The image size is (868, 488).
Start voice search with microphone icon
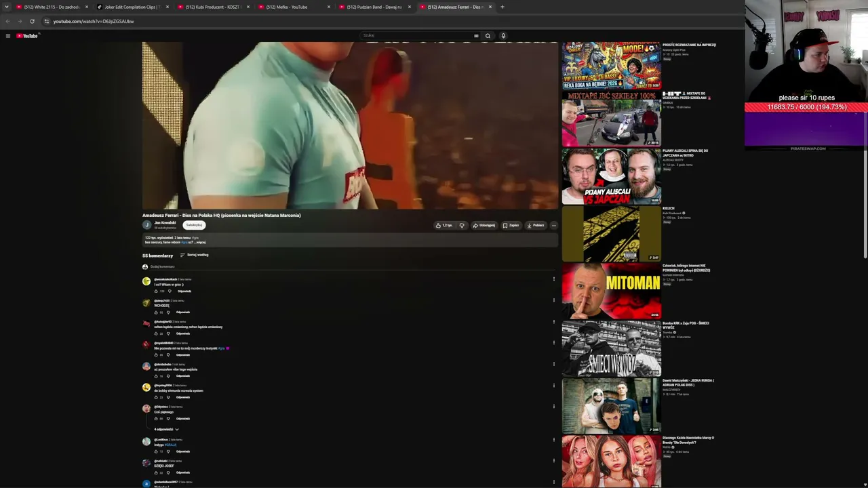point(503,36)
